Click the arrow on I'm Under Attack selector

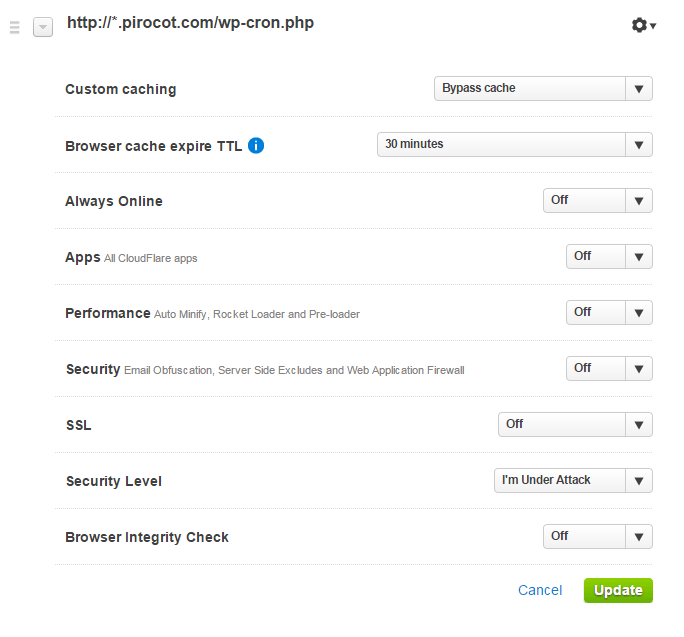coord(639,480)
